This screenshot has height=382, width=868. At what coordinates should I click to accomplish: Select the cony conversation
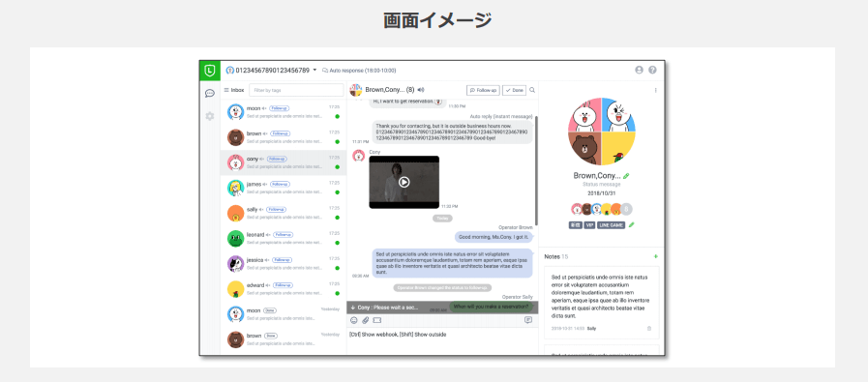coord(284,162)
